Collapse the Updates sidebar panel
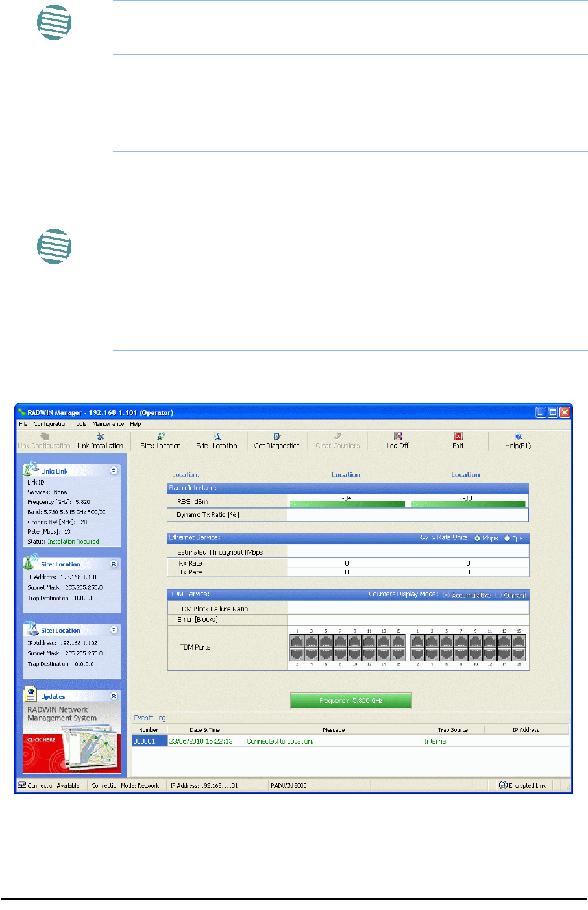The height and width of the screenshot is (910, 588). [114, 696]
